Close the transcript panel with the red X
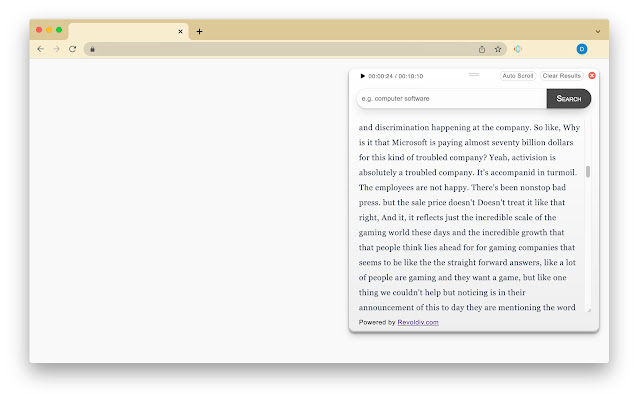Image resolution: width=640 pixels, height=400 pixels. coord(592,76)
